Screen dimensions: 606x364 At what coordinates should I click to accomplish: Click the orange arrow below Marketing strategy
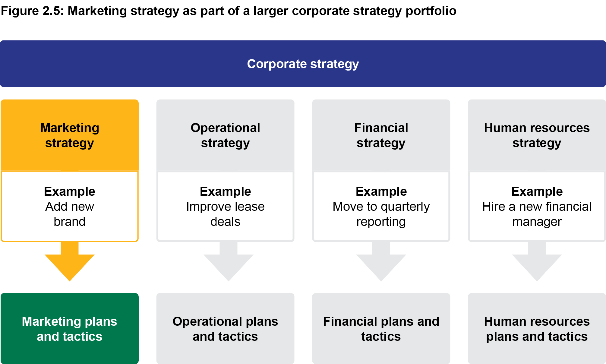coord(70,263)
